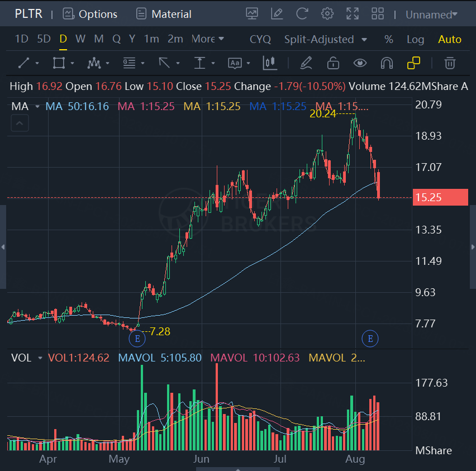This screenshot has width=476, height=471.
Task: Enter fullscreen chart mode
Action: pyautogui.click(x=353, y=14)
